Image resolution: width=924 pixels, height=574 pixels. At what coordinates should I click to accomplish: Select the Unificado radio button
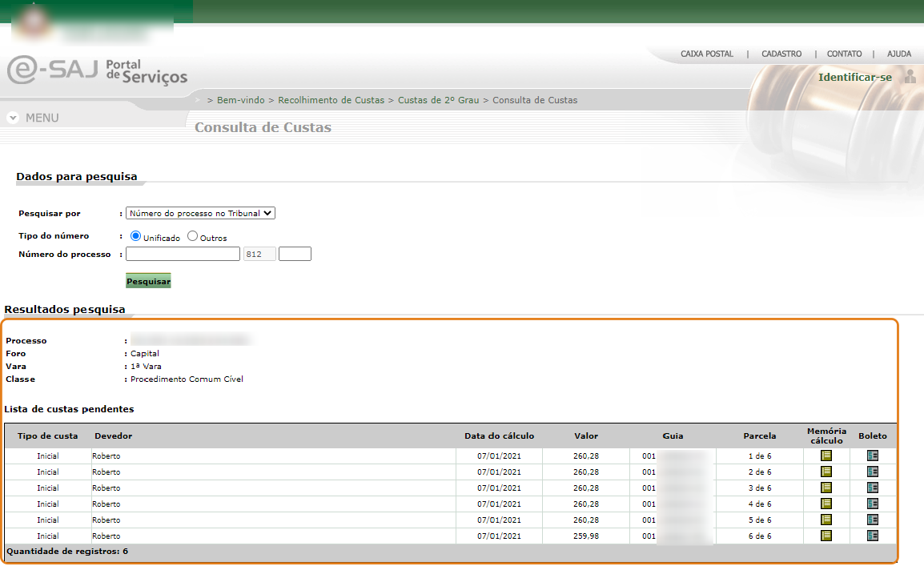tap(135, 236)
